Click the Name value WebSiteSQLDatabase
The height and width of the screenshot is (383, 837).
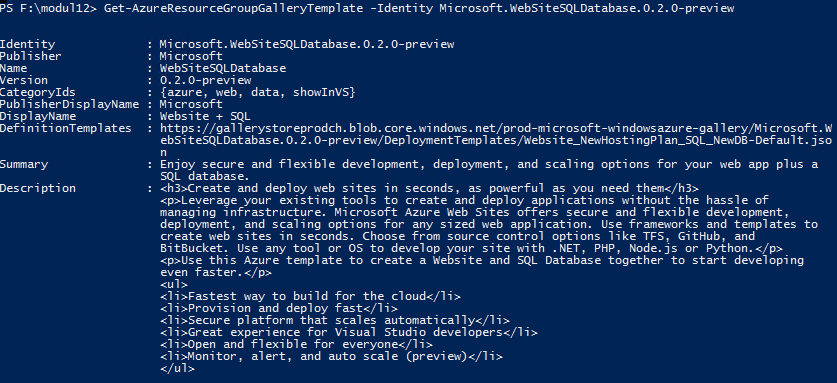[223, 68]
